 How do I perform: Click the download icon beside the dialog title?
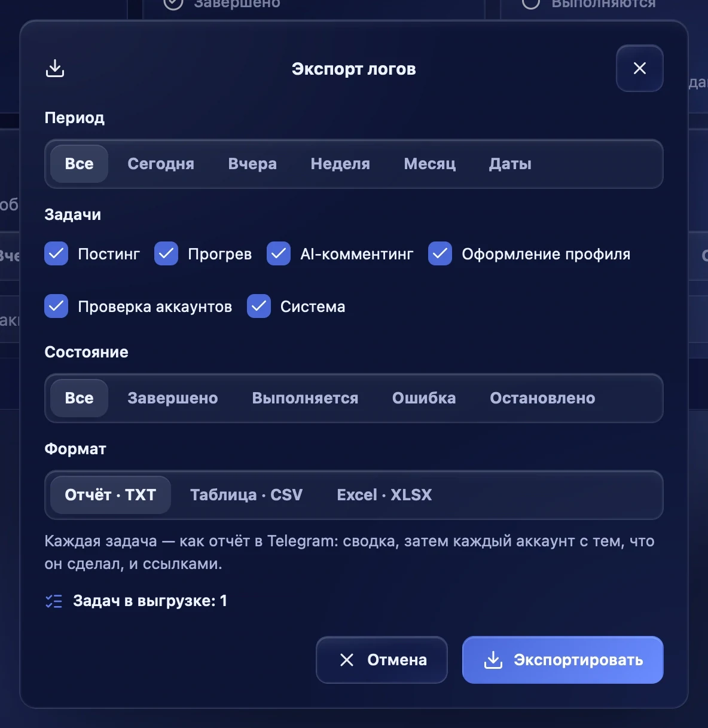click(x=55, y=68)
